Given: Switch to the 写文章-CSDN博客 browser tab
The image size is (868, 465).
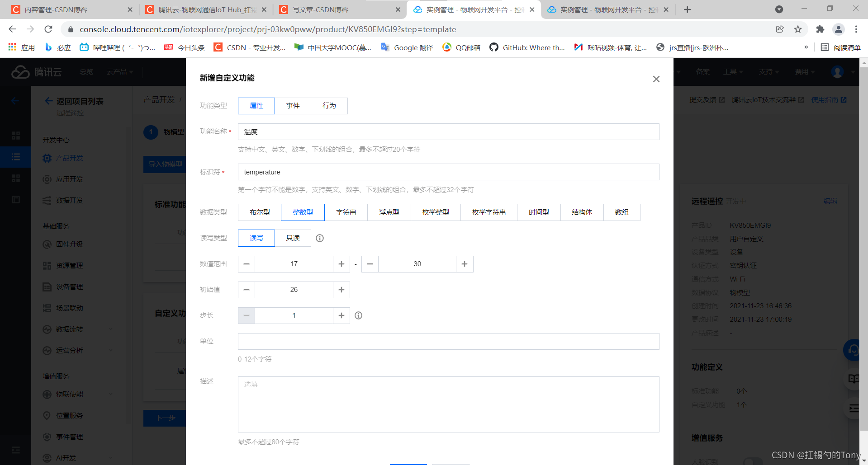Looking at the screenshot, I should [335, 9].
